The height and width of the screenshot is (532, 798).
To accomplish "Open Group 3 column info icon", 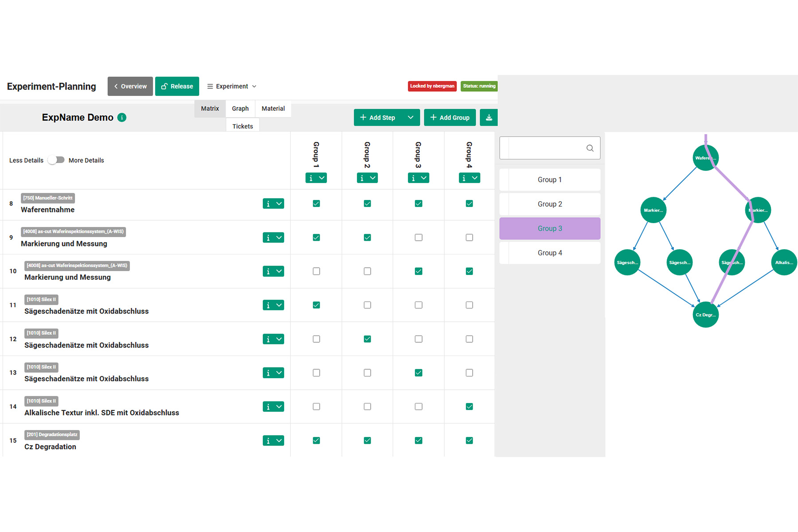I will [x=413, y=178].
